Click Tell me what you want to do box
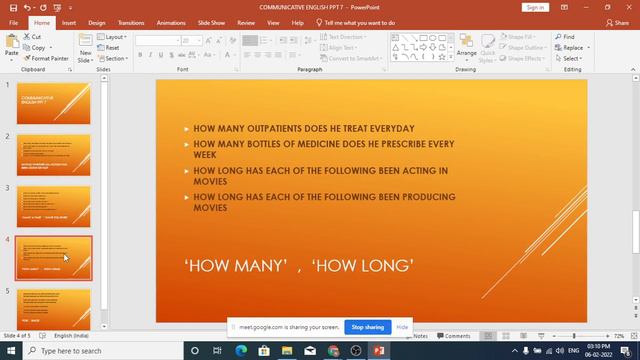 (356, 23)
